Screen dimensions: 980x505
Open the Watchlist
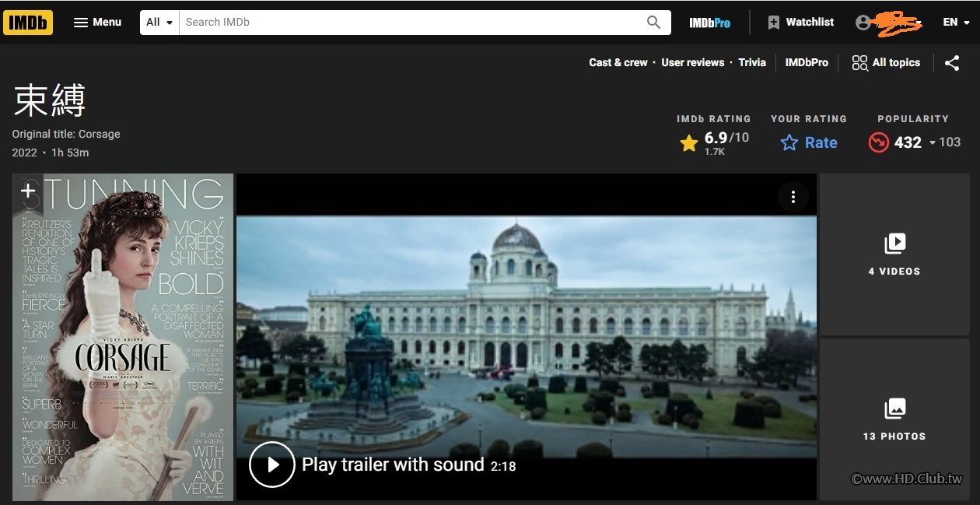pos(800,22)
